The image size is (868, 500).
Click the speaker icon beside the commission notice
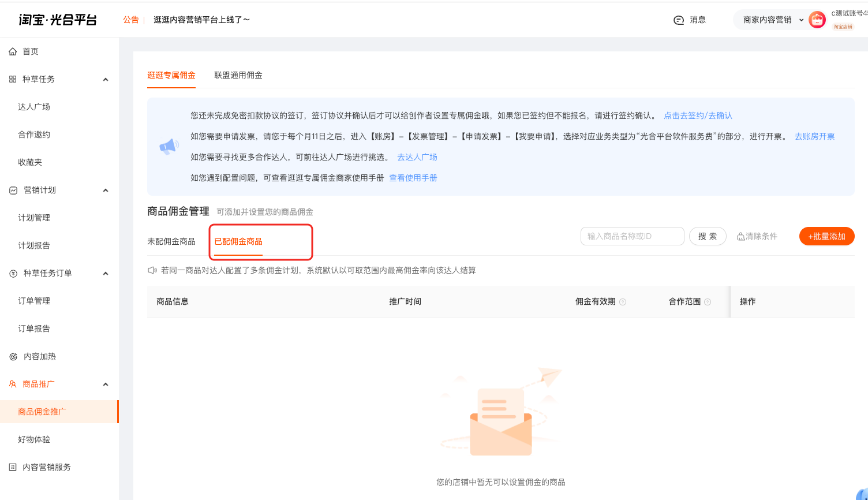pos(152,270)
